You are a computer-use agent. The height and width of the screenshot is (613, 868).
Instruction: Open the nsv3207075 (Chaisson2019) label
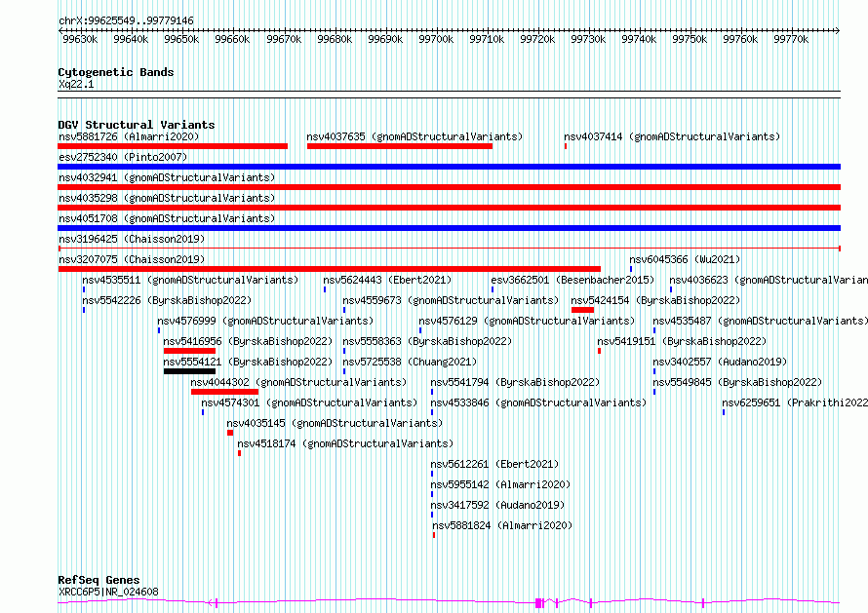132,259
